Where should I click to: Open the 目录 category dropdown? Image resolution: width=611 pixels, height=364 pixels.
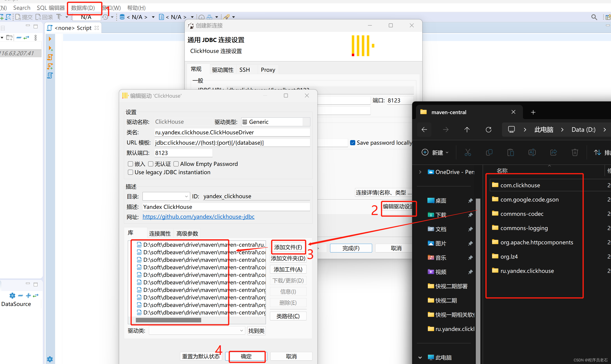coord(166,196)
